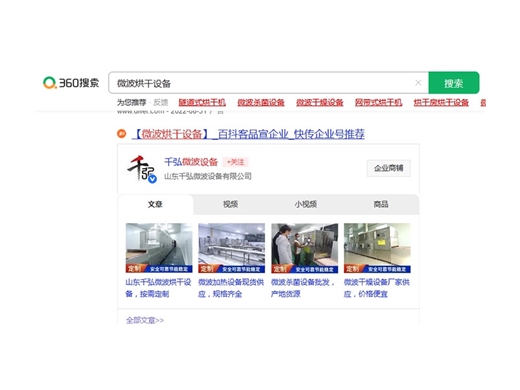Open the 千弘微波设备 name link

[x=191, y=162]
